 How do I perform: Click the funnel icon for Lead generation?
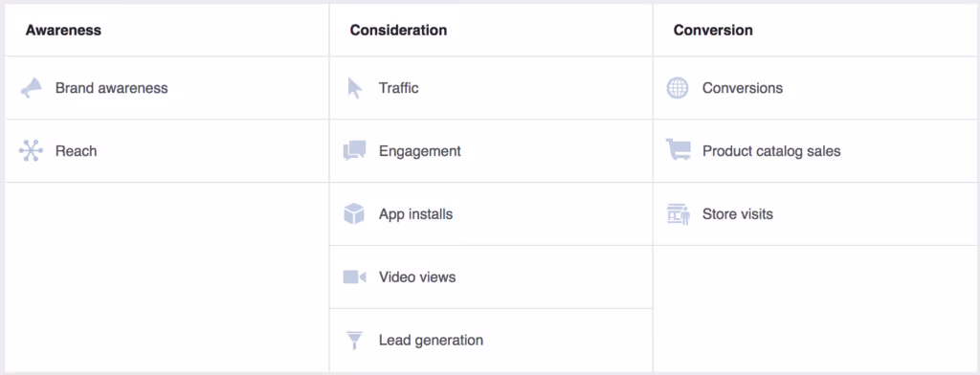[354, 340]
